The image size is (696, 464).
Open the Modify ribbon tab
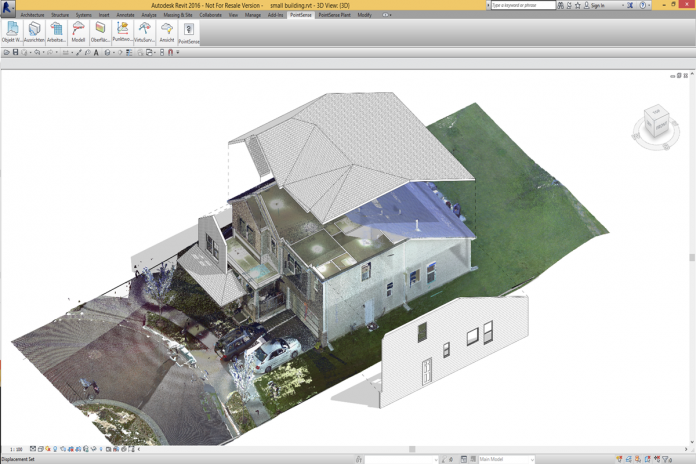tap(364, 15)
